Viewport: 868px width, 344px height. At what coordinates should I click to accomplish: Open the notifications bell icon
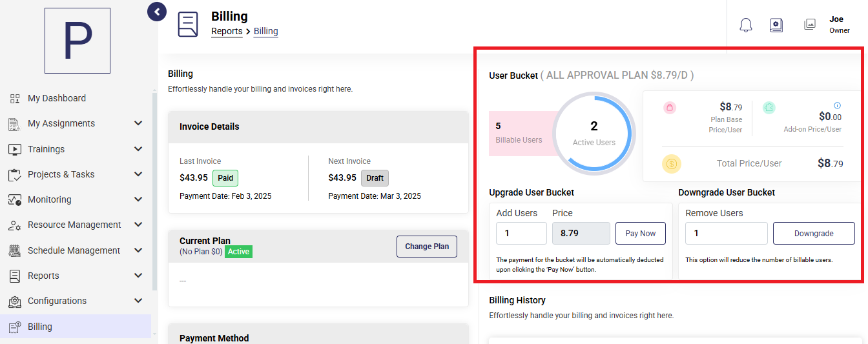(x=746, y=25)
